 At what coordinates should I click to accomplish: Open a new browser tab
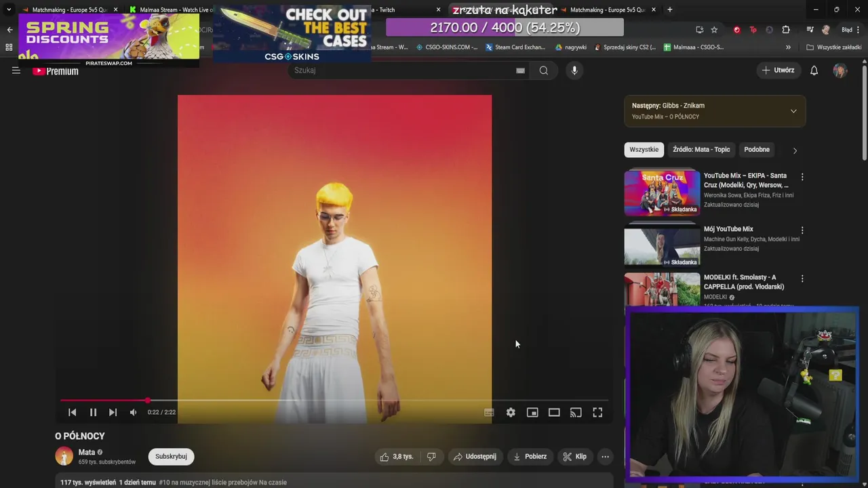click(x=670, y=9)
